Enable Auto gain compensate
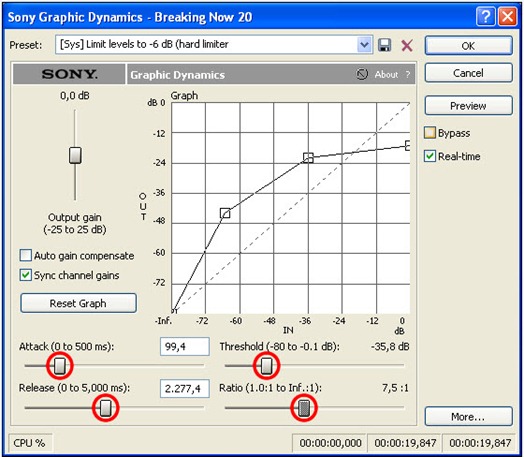The image size is (524, 457). [26, 256]
